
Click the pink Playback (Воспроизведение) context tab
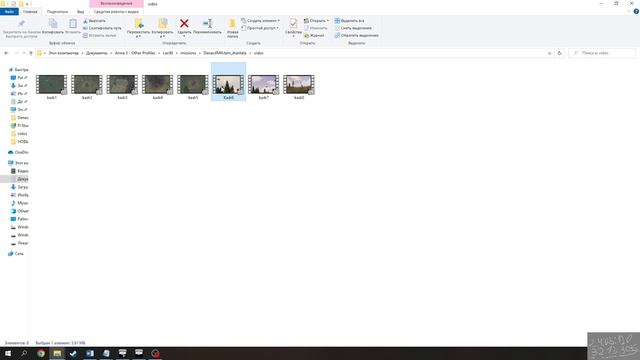pyautogui.click(x=116, y=4)
